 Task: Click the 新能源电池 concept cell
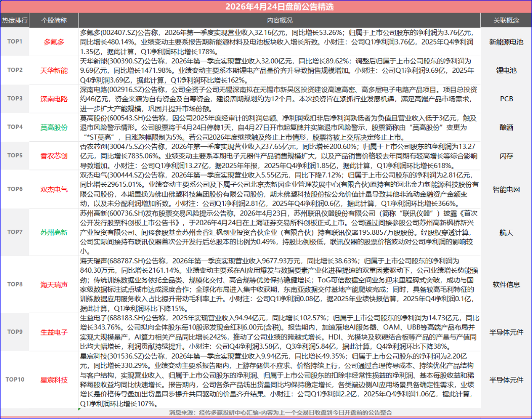click(x=506, y=42)
